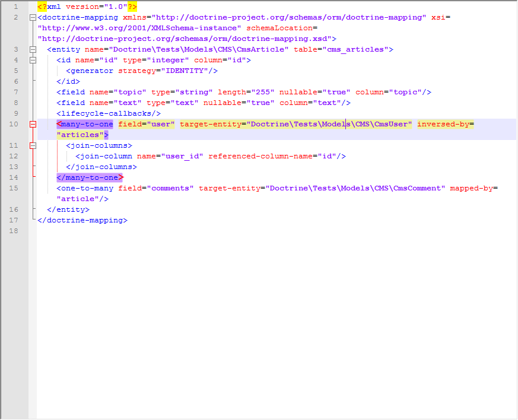The height and width of the screenshot is (420, 518).
Task: Click line number 9 in the margin
Action: 16,113
